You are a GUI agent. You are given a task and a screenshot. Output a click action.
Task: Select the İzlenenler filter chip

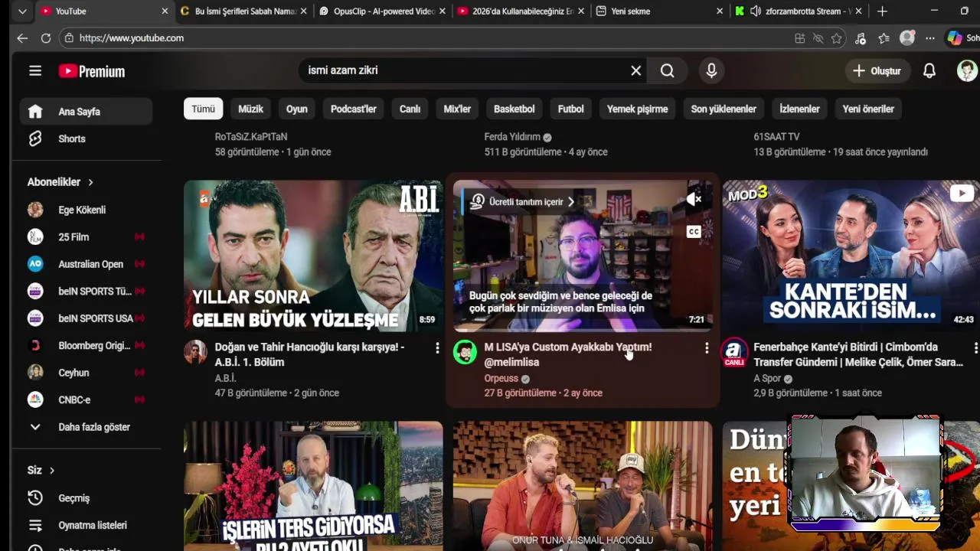coord(799,109)
